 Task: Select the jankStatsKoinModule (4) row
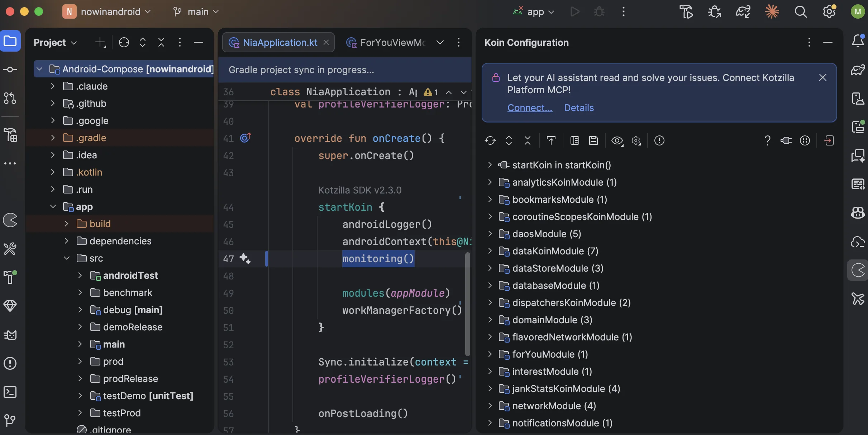click(659, 388)
